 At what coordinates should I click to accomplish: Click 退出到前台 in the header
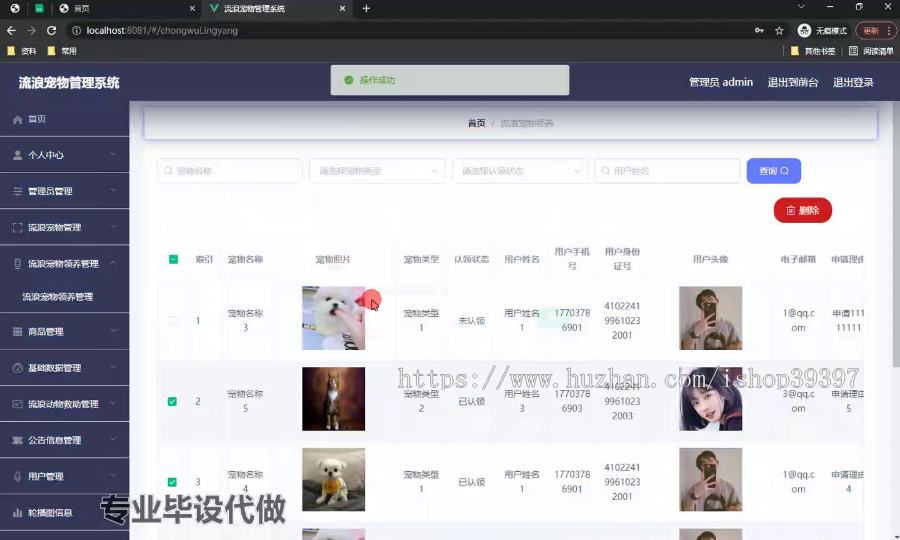[x=793, y=82]
